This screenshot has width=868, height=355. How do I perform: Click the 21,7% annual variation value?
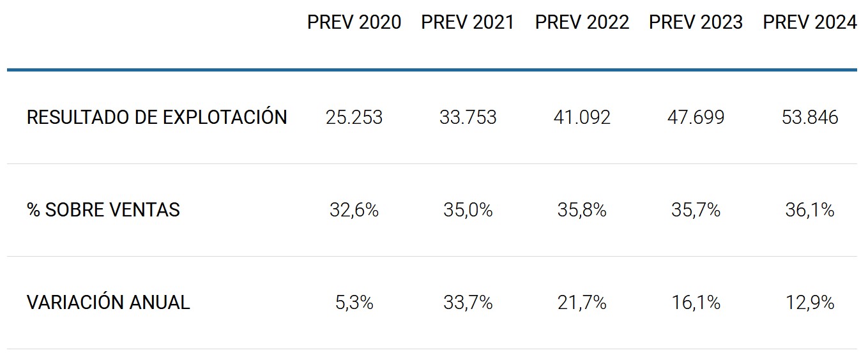pos(582,303)
